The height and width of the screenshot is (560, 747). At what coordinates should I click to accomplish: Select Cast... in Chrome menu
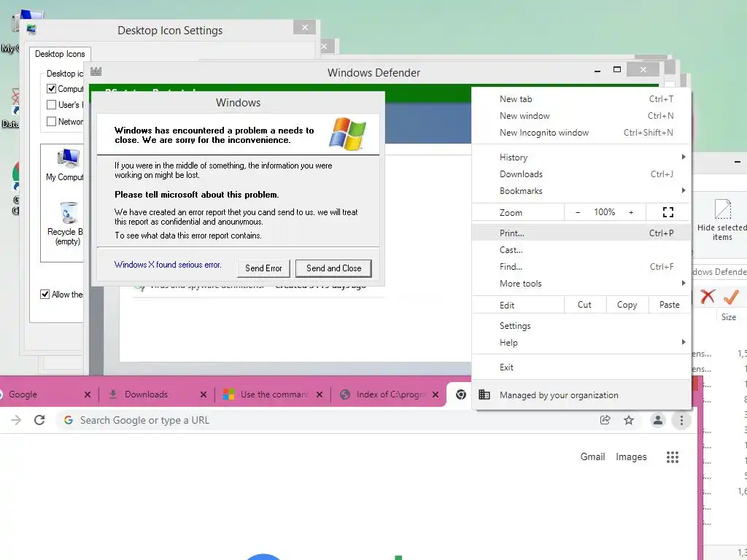[x=581, y=250]
